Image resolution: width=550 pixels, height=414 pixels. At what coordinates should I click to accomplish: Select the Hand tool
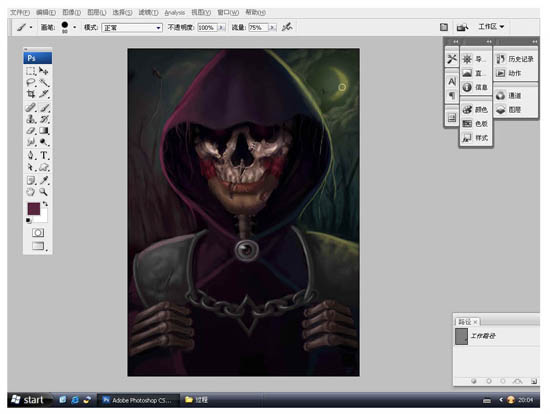(31, 192)
